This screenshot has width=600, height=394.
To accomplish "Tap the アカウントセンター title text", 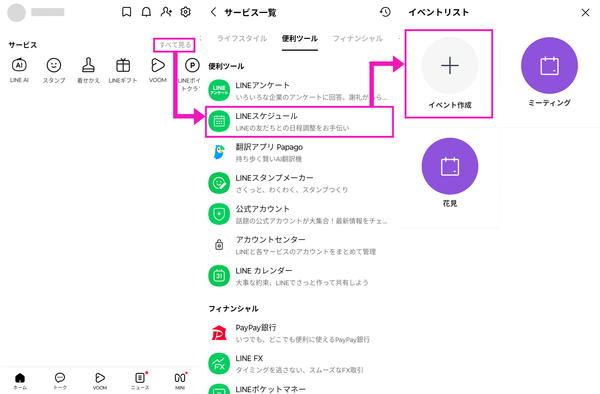I will pos(270,239).
